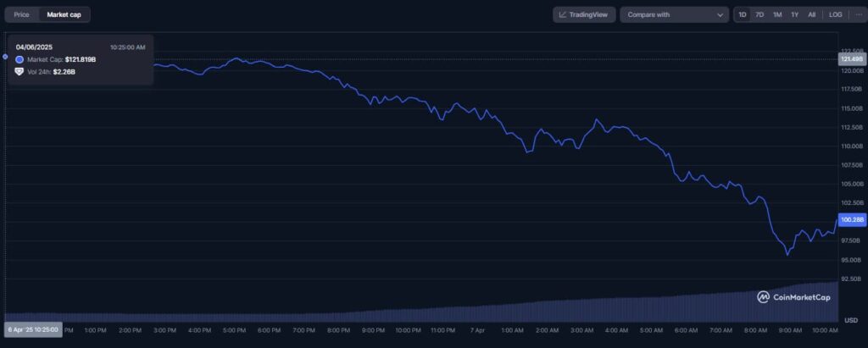The image size is (868, 348).
Task: Click the CoinMarketCap logo watermark link
Action: (793, 297)
